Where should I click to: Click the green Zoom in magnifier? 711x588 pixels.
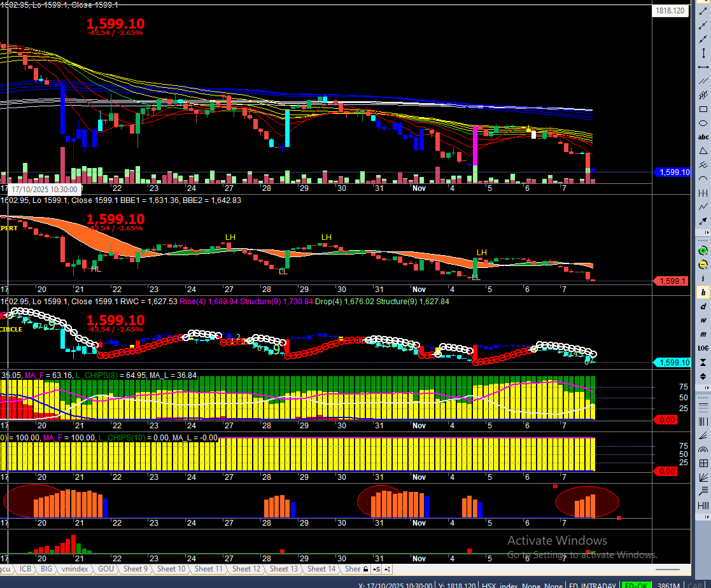(703, 250)
